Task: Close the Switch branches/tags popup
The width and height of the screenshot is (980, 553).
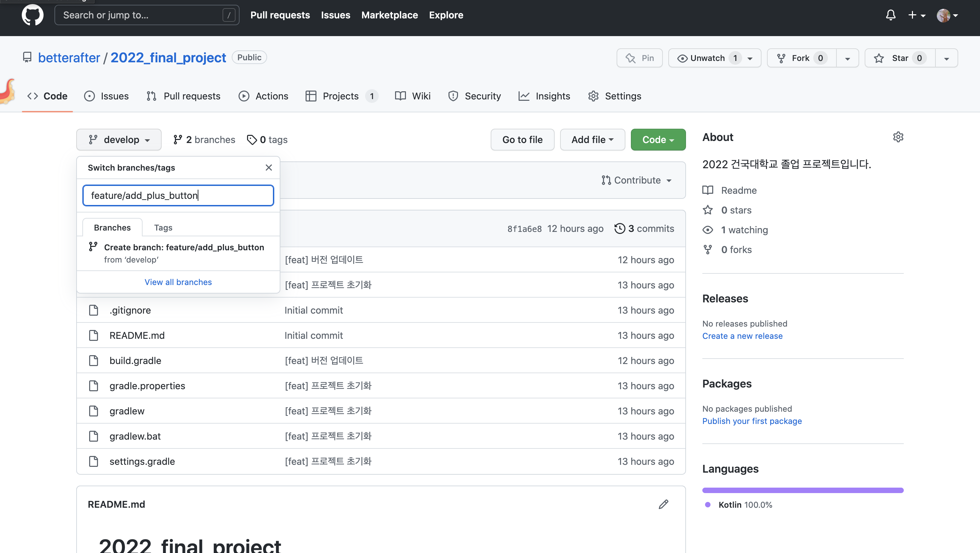Action: pyautogui.click(x=269, y=168)
